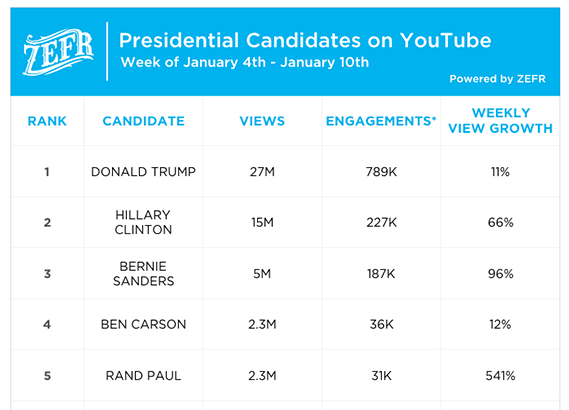Click the week date range subtitle
The image size is (569, 410).
point(245,62)
